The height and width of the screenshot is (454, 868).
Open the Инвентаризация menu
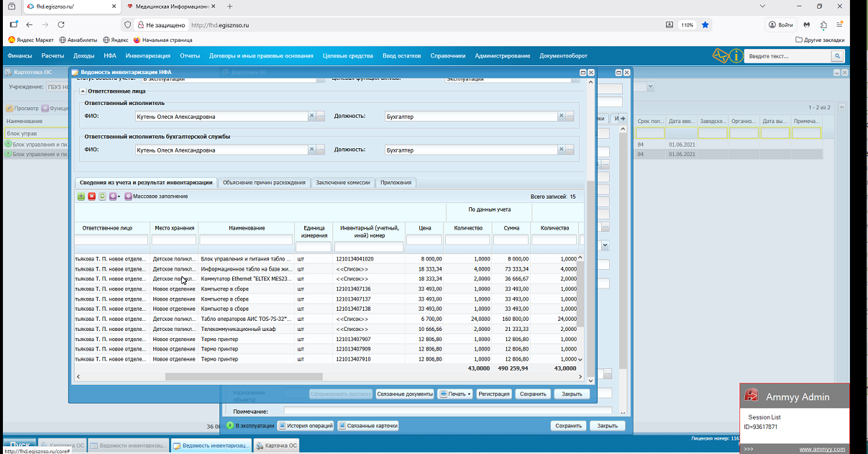(x=147, y=56)
